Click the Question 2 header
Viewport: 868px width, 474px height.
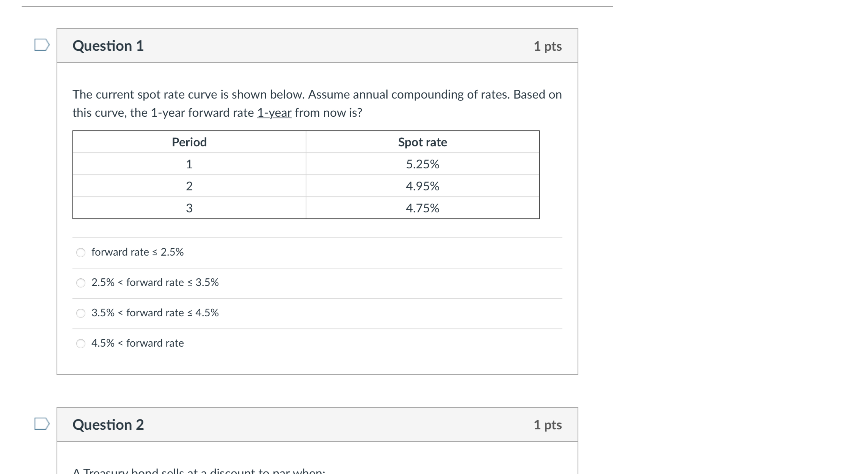point(108,424)
